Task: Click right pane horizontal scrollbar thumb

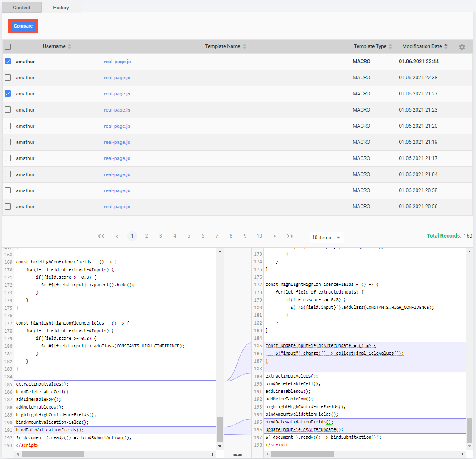Action: (x=302, y=454)
